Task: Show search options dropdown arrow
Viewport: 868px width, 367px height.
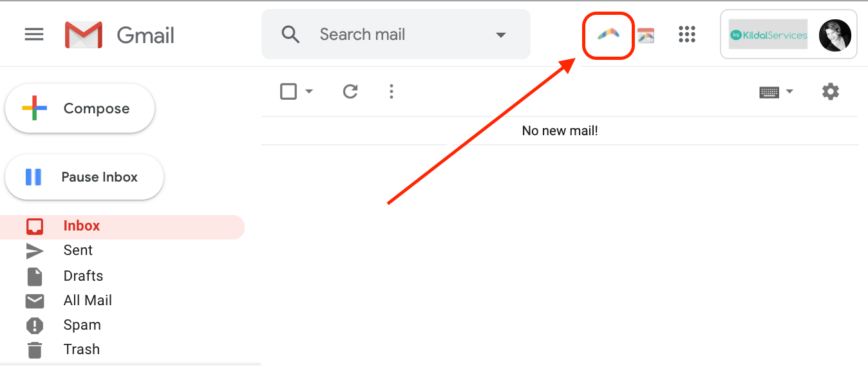Action: 501,35
